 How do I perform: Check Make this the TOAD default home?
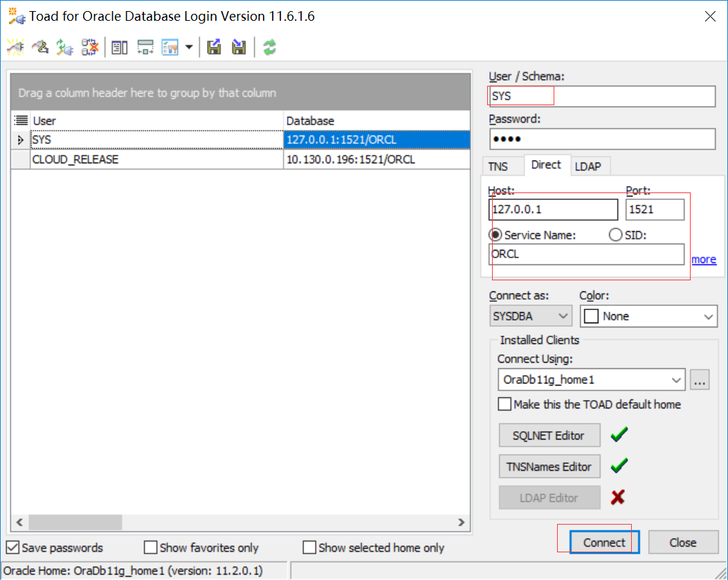click(504, 404)
